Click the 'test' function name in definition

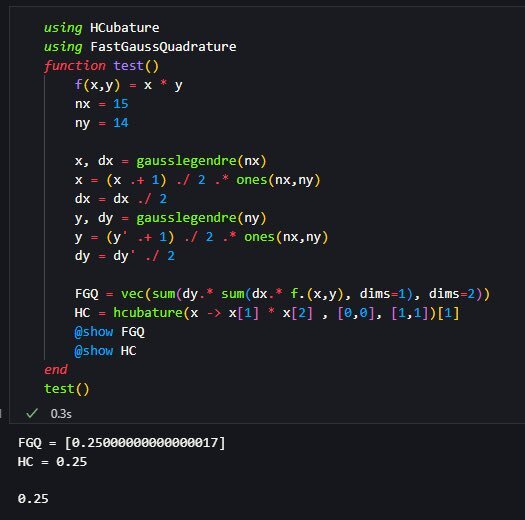pos(128,65)
